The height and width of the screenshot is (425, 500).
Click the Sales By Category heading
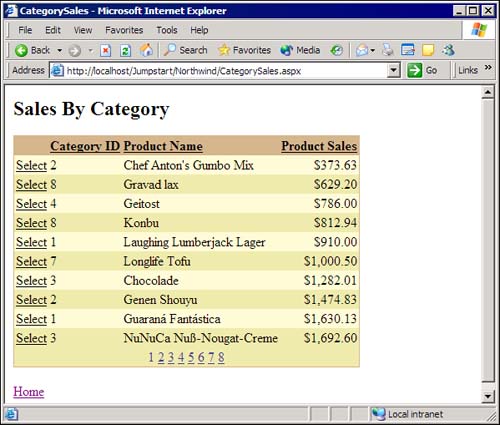coord(92,109)
